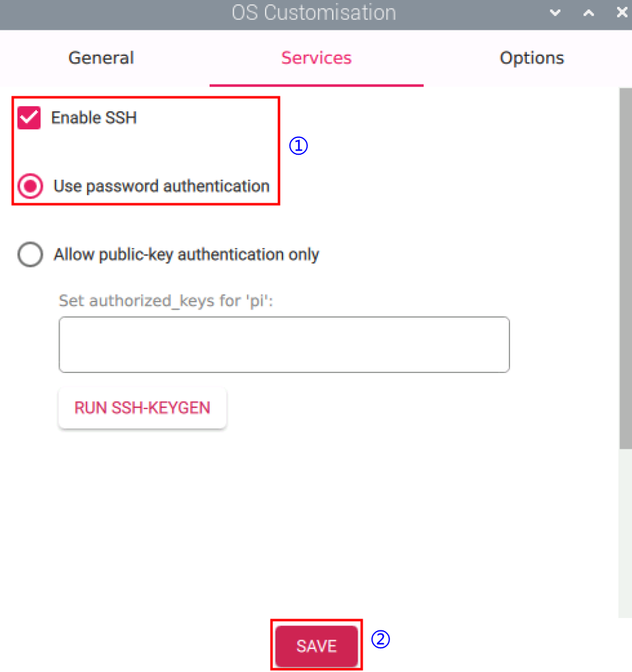Click the Allow public-key authentication only label text
Image resolution: width=632 pixels, height=672 pixels.
tap(186, 255)
